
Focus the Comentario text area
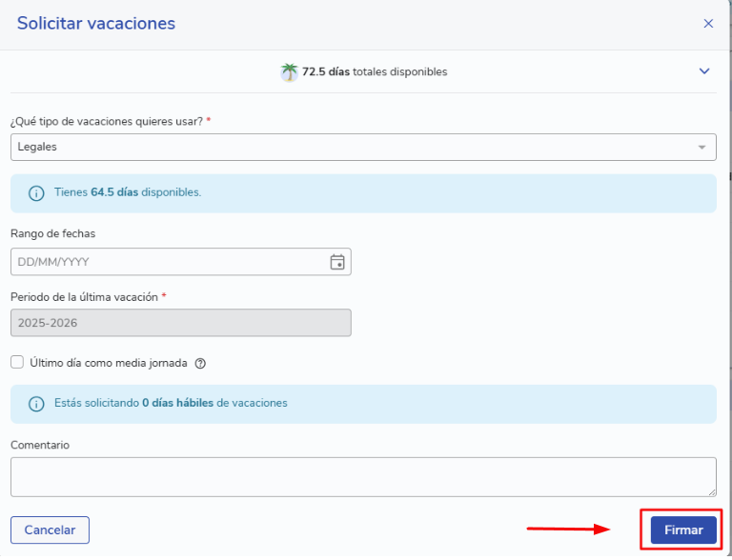point(363,476)
